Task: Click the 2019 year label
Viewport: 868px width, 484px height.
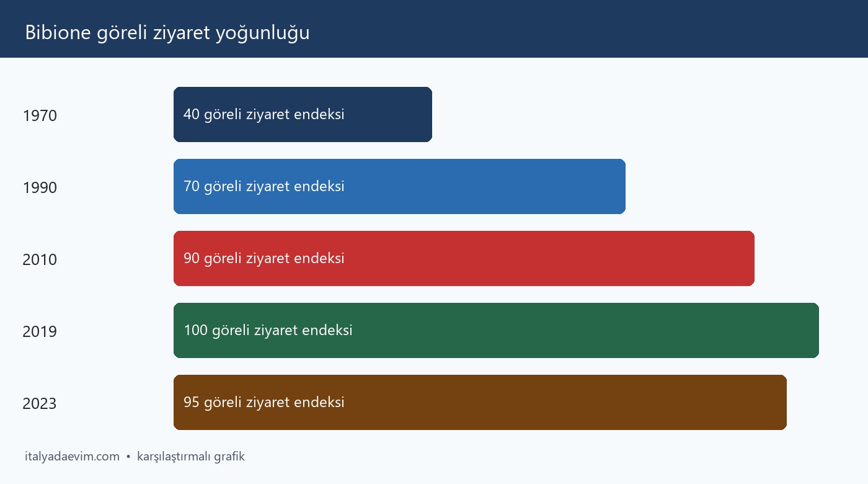Action: click(40, 332)
